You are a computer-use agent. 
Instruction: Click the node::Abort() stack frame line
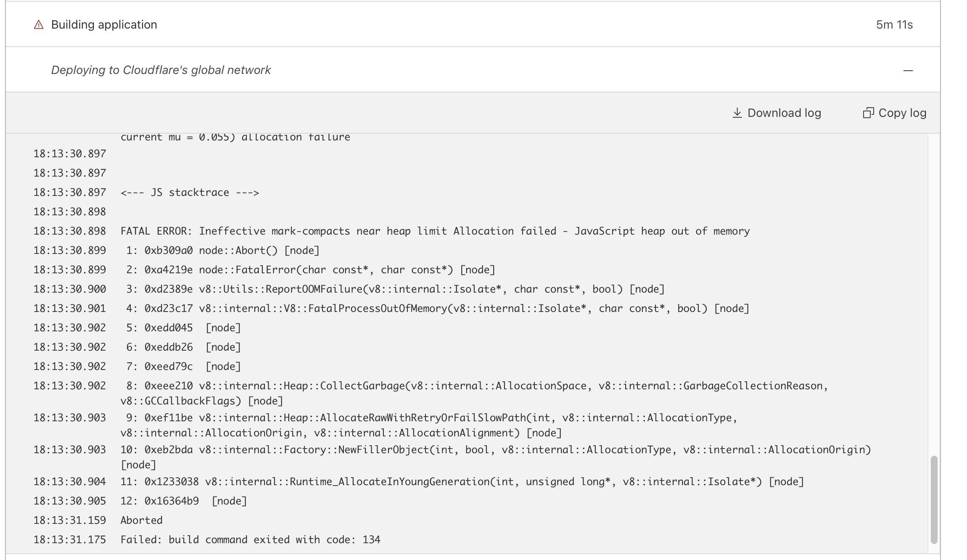(x=223, y=250)
